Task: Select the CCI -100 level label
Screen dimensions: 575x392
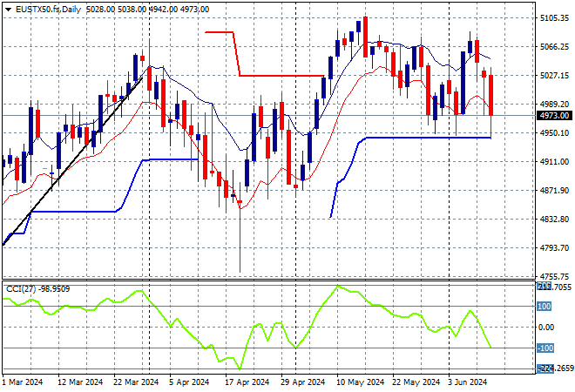Action: pyautogui.click(x=545, y=348)
